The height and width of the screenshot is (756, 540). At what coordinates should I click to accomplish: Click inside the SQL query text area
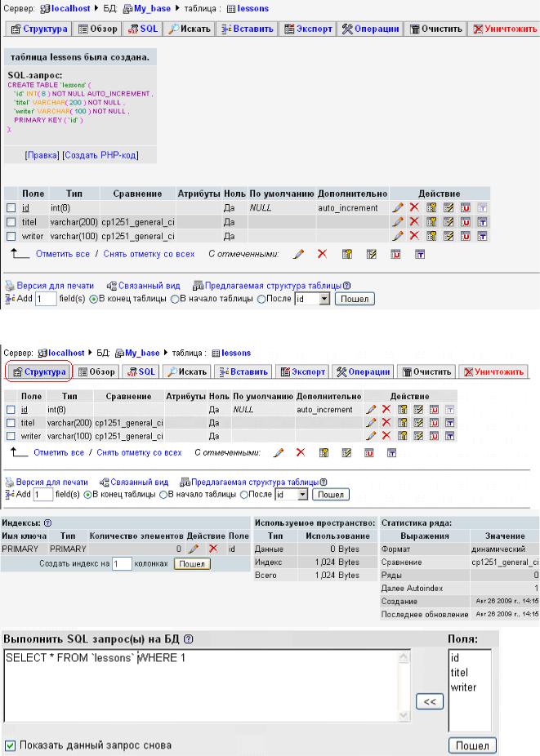pos(202,685)
